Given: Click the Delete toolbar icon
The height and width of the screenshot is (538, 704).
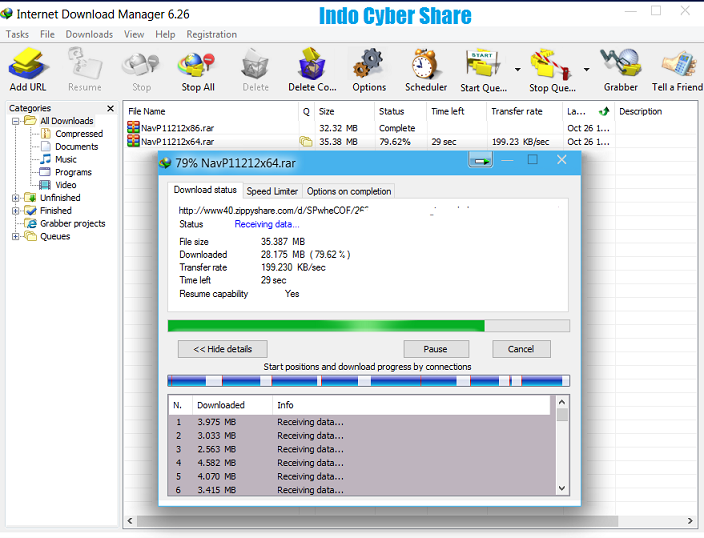Looking at the screenshot, I should (x=255, y=64).
